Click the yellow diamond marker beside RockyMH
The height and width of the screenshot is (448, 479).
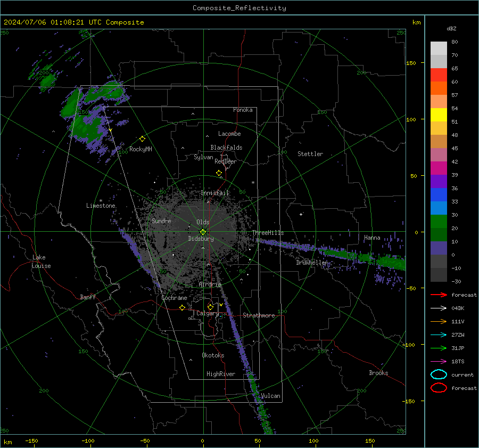[x=142, y=139]
